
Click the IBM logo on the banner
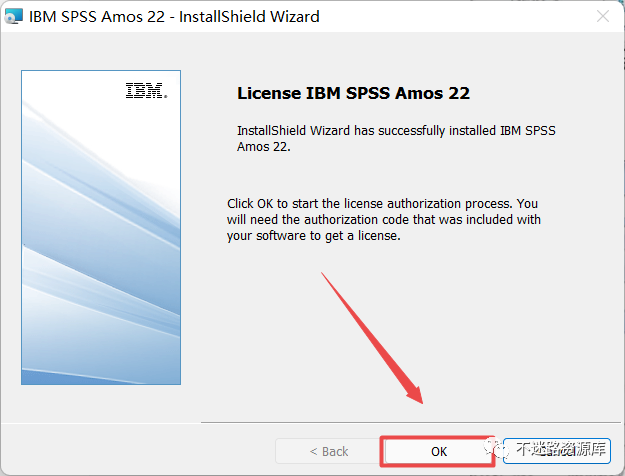[146, 90]
